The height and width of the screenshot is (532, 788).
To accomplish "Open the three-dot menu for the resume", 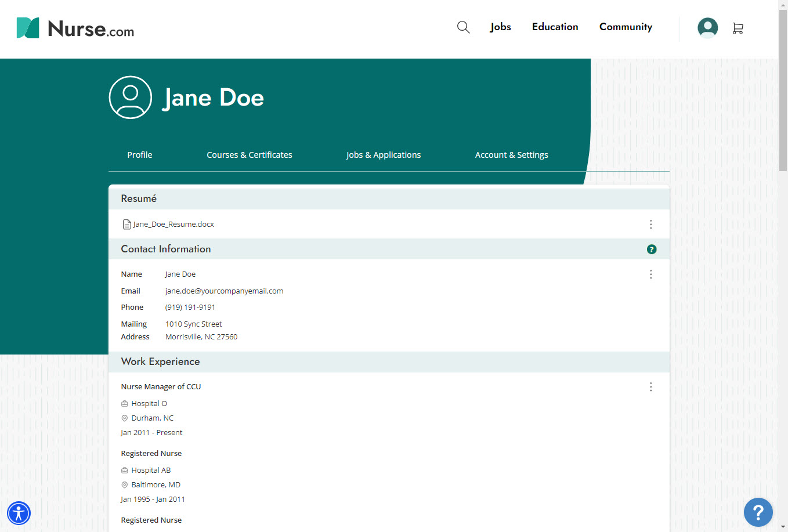I will tap(650, 225).
